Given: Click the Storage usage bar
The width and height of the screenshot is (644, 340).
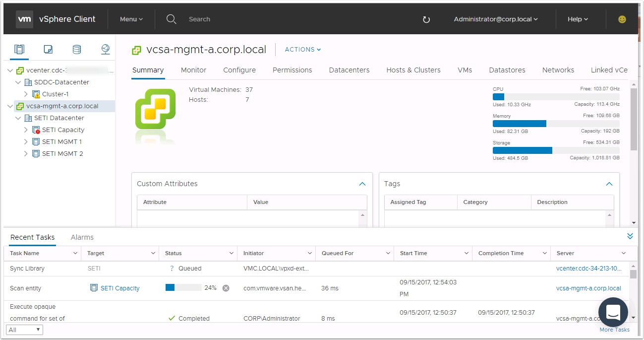Looking at the screenshot, I should pos(556,150).
